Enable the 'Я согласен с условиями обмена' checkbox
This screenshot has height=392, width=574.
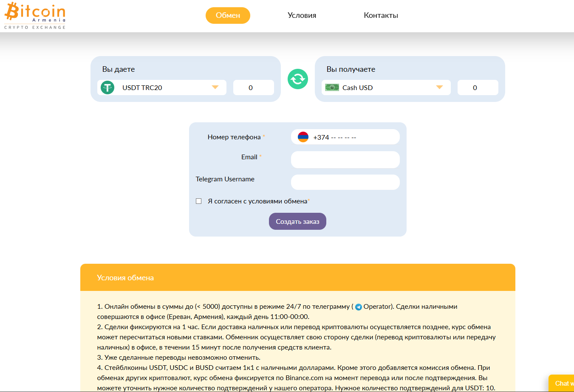coord(198,200)
